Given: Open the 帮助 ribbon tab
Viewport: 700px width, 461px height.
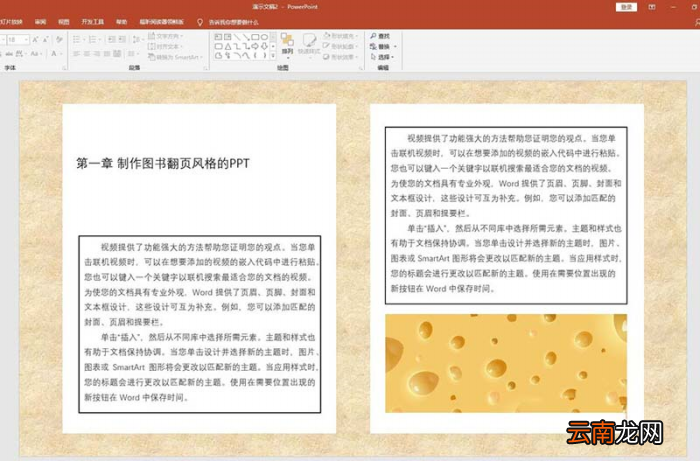Looking at the screenshot, I should tap(121, 22).
